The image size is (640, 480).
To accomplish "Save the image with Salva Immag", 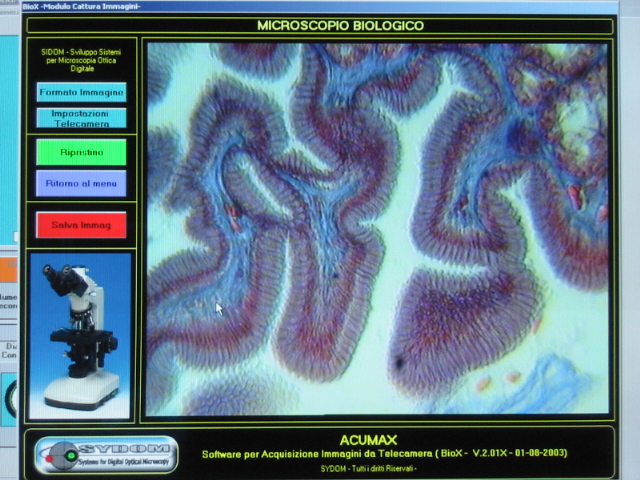I will [81, 225].
